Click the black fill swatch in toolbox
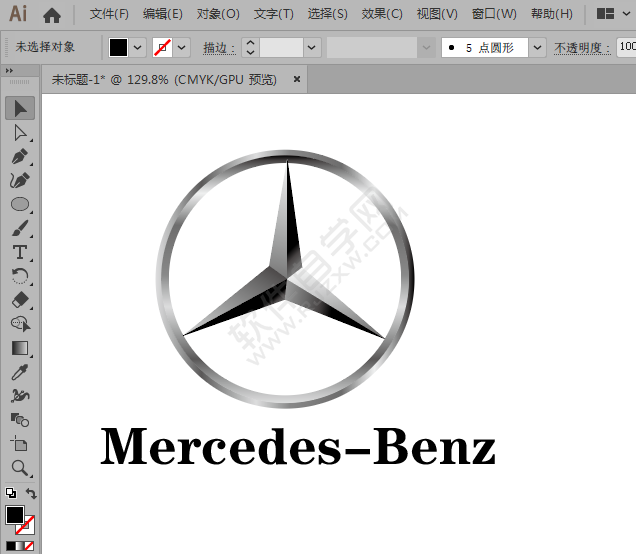The height and width of the screenshot is (554, 636). click(x=15, y=515)
